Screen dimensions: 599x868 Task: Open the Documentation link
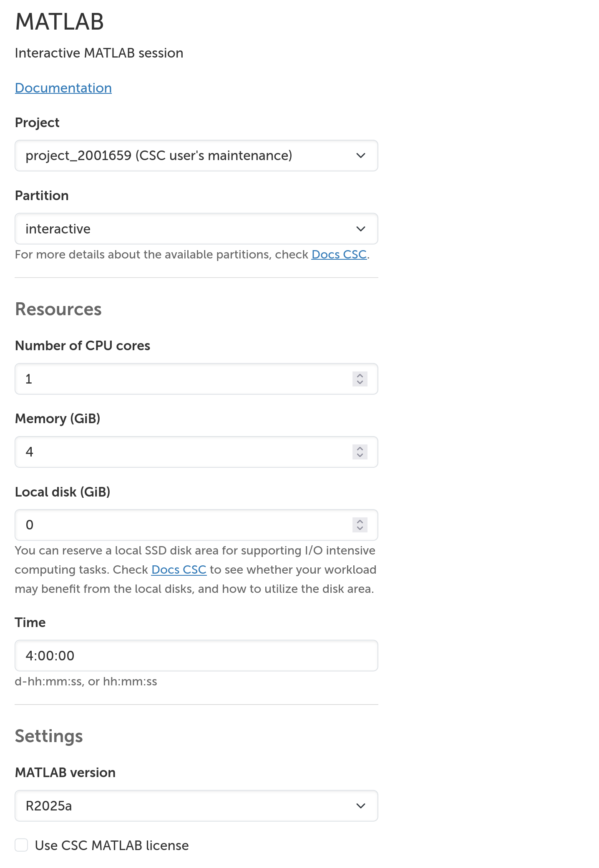[x=63, y=88]
